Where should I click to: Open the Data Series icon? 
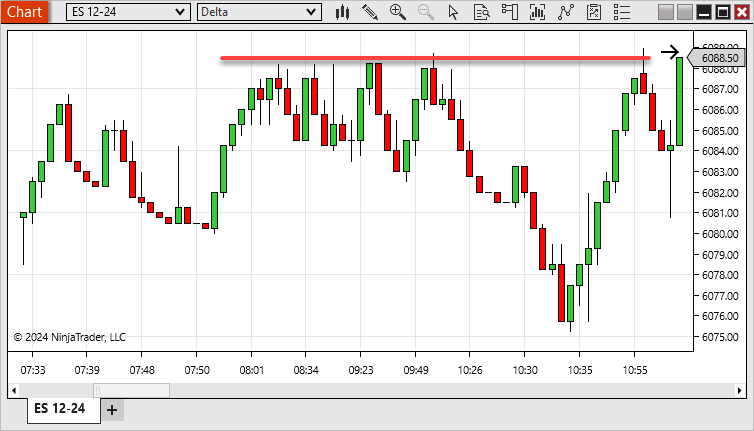click(x=538, y=12)
